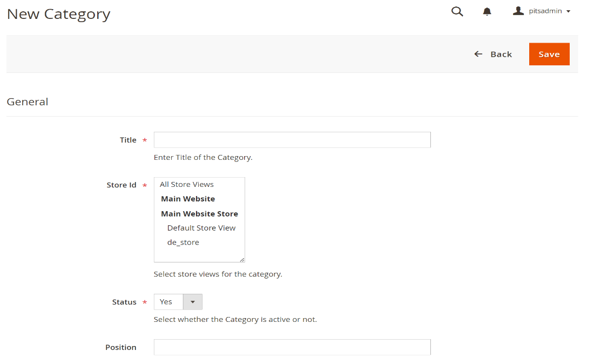
Task: Open the admin search magnifier icon
Action: 457,11
